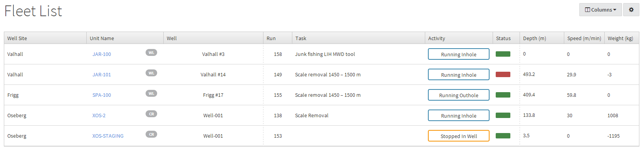Image resolution: width=644 pixels, height=150 pixels.
Task: Open the SPA-100 unit link
Action: coord(102,95)
